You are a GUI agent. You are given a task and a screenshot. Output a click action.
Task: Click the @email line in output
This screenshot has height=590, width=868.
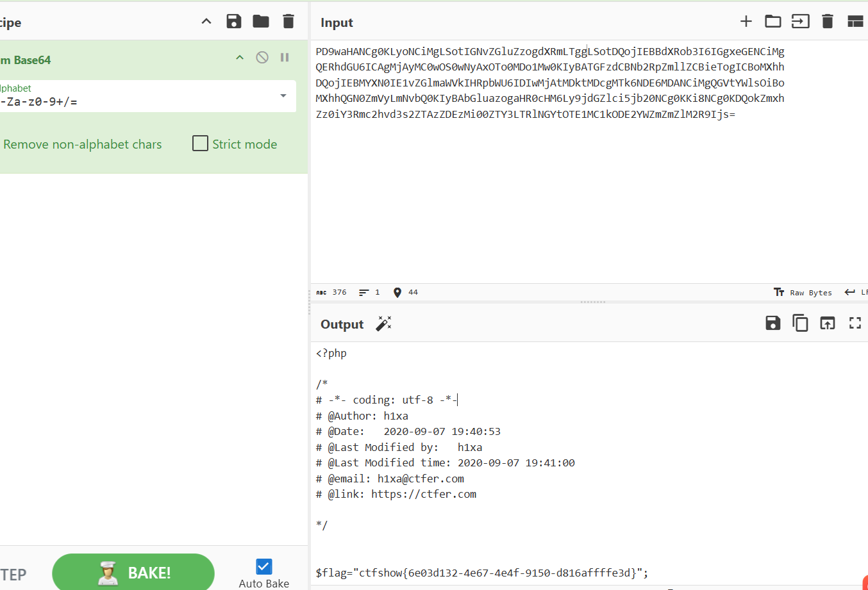pyautogui.click(x=390, y=479)
